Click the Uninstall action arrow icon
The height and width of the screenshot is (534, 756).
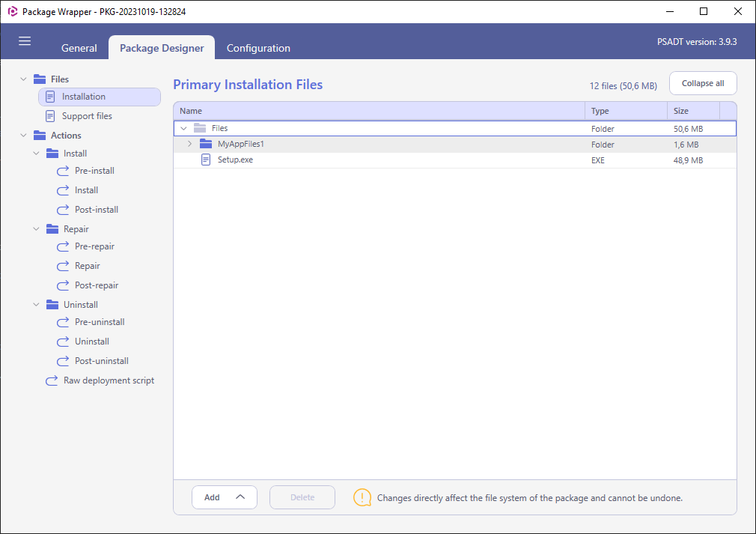[x=63, y=342]
